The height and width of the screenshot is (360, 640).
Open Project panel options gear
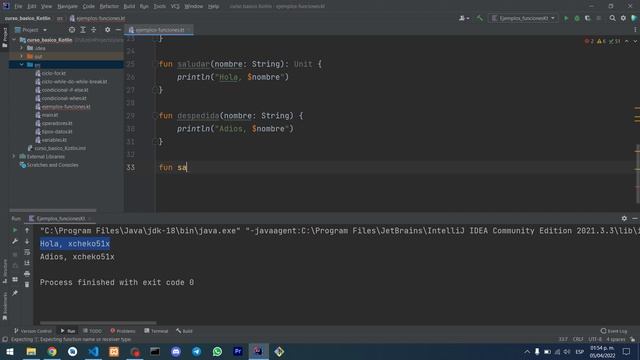(x=107, y=30)
